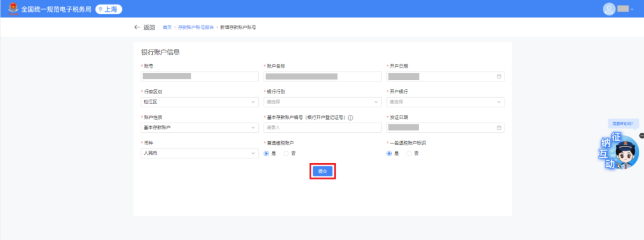Image resolution: width=644 pixels, height=240 pixels.
Task: Click the back arrow next to 返回
Action: (137, 27)
